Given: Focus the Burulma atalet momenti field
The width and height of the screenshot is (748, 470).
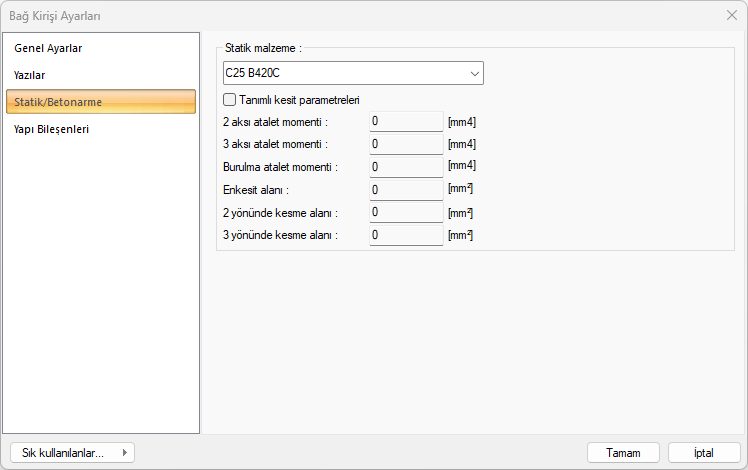Looking at the screenshot, I should click(x=406, y=167).
